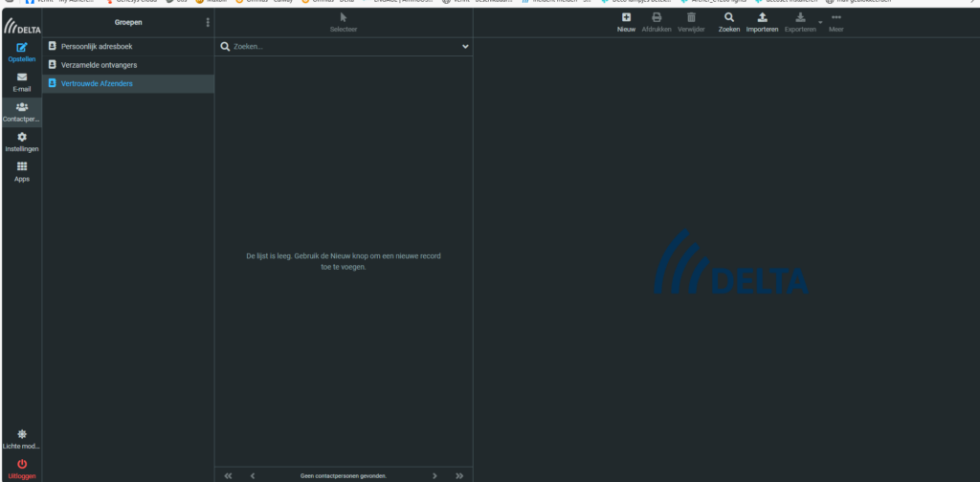This screenshot has height=482, width=980.
Task: Open the Exporteren dropdown arrow
Action: 820,22
